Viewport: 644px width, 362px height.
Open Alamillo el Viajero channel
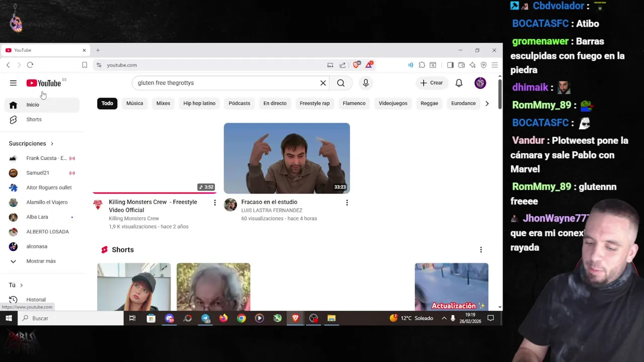point(42,202)
